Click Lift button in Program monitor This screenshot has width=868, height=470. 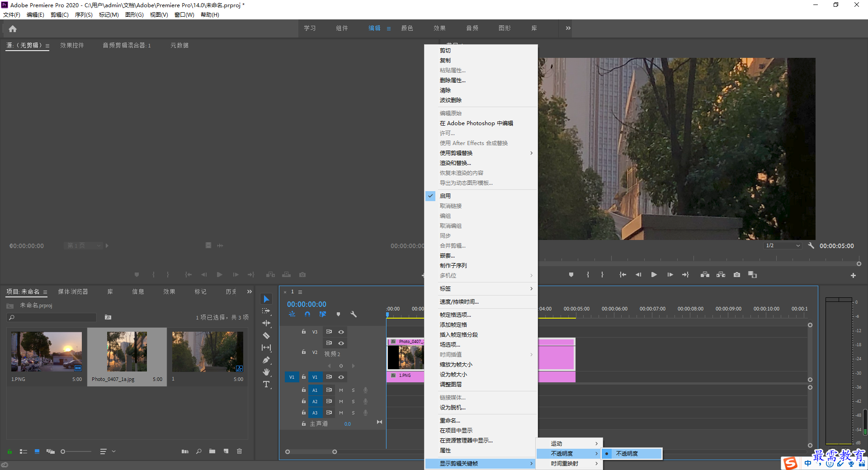tap(705, 275)
